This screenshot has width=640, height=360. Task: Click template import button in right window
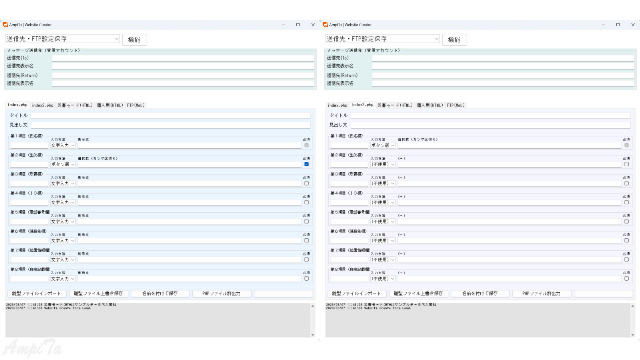coord(357,293)
